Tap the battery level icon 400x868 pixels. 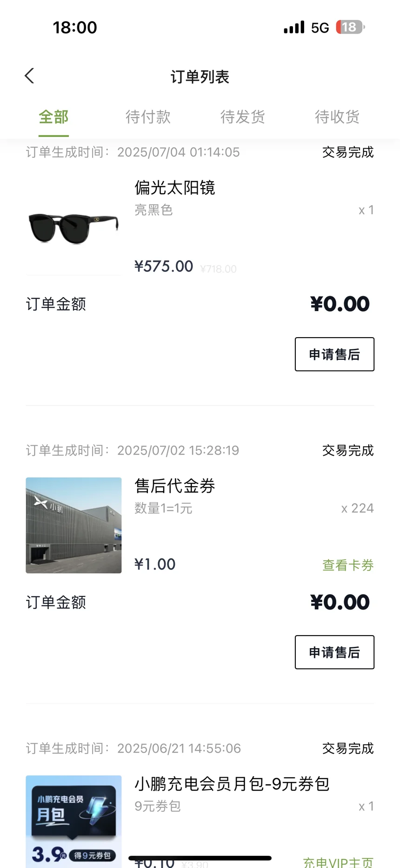coord(350,27)
